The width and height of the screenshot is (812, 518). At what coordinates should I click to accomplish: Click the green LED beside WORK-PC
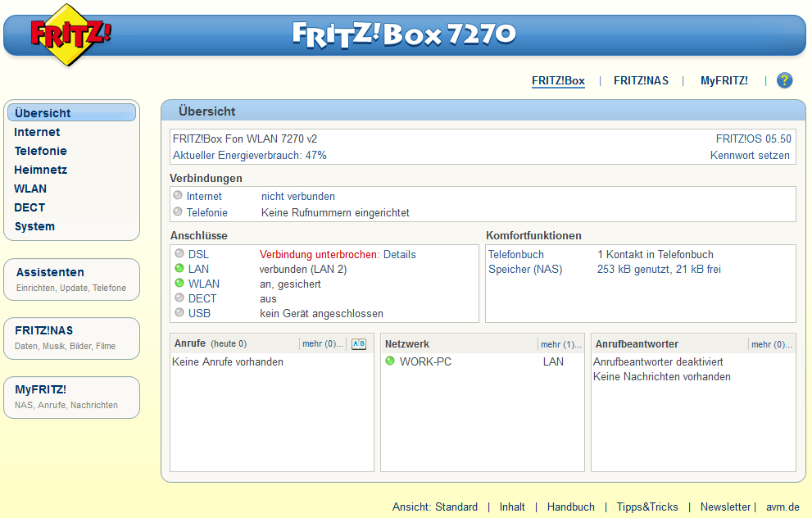390,361
